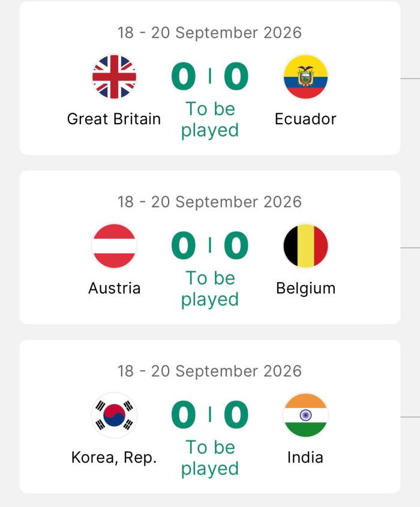Screen dimensions: 420x507
Task: Click "To be played" under Austria tie
Action: coord(210,289)
